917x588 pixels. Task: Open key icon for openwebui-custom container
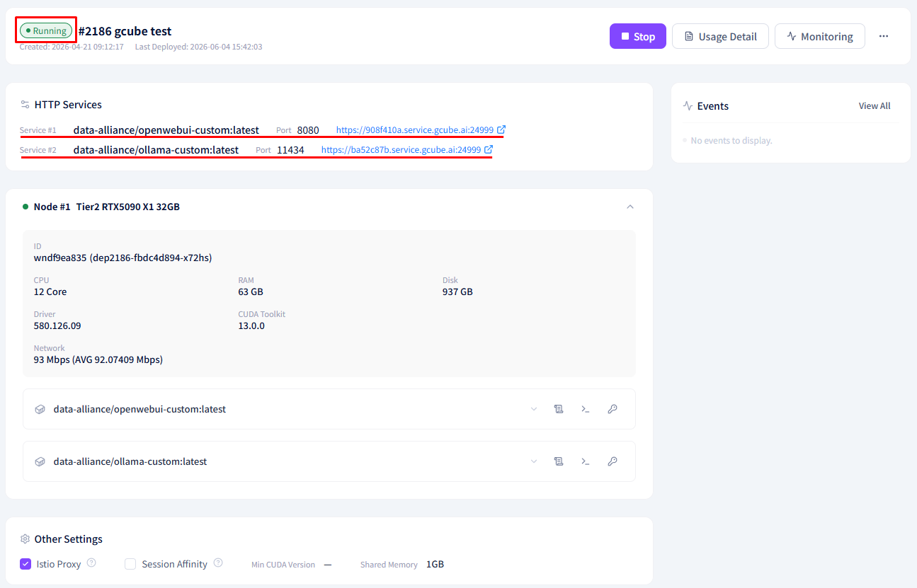tap(613, 409)
